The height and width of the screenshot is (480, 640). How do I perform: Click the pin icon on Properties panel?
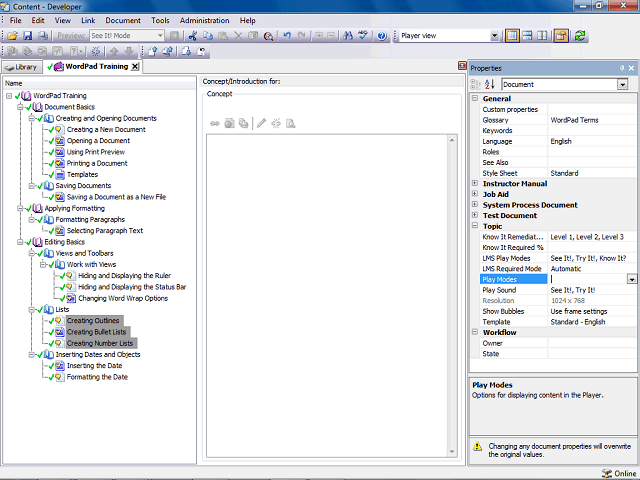coord(622,68)
